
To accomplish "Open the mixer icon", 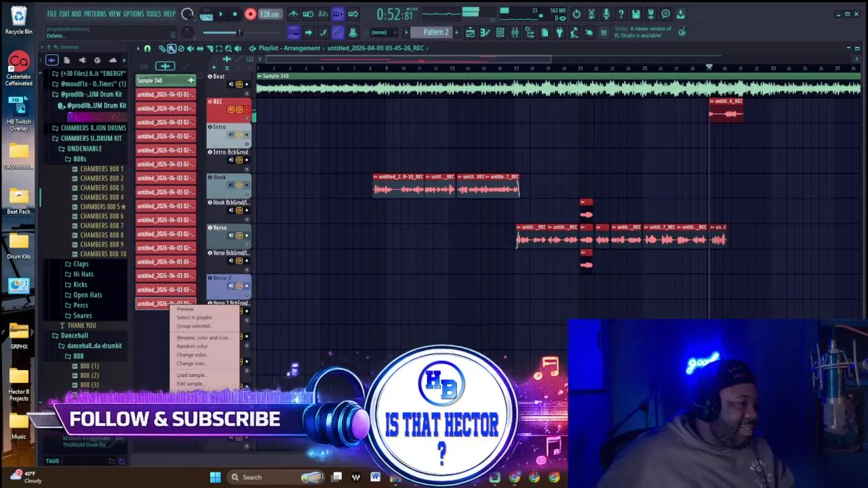I will pyautogui.click(x=515, y=32).
